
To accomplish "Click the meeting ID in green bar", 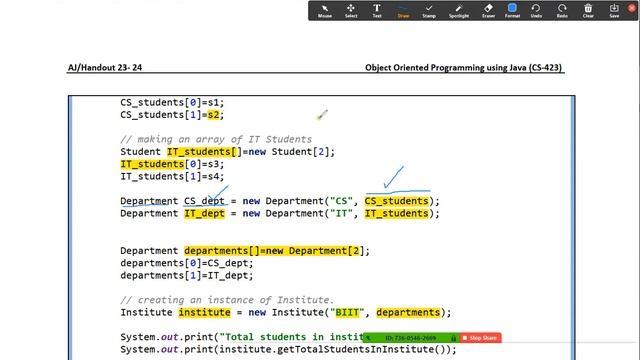I will point(411,338).
